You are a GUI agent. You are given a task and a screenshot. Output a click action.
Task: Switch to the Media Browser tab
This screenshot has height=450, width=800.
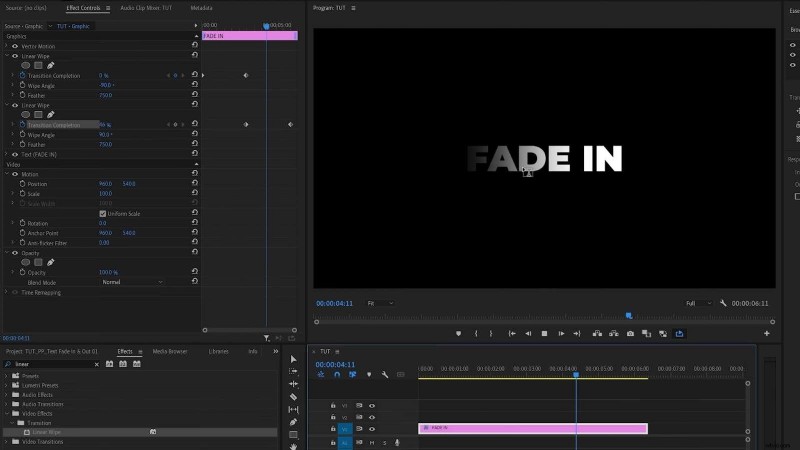(x=170, y=351)
